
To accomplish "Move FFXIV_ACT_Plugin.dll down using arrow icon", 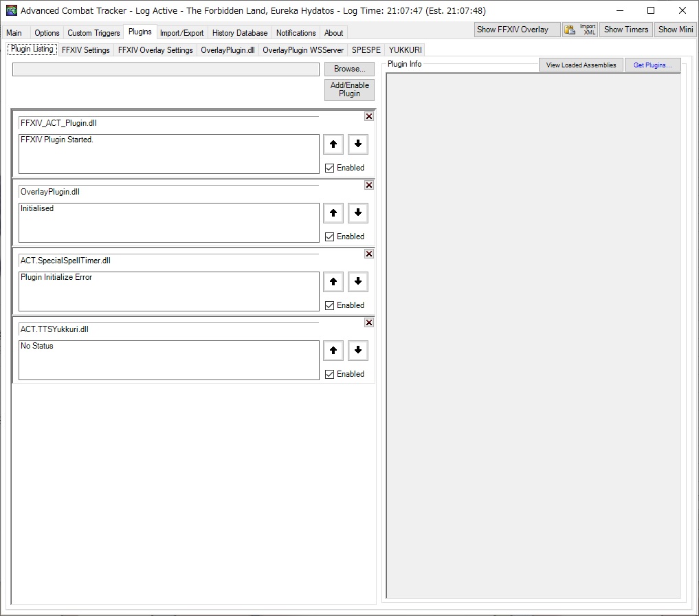I will tap(358, 144).
